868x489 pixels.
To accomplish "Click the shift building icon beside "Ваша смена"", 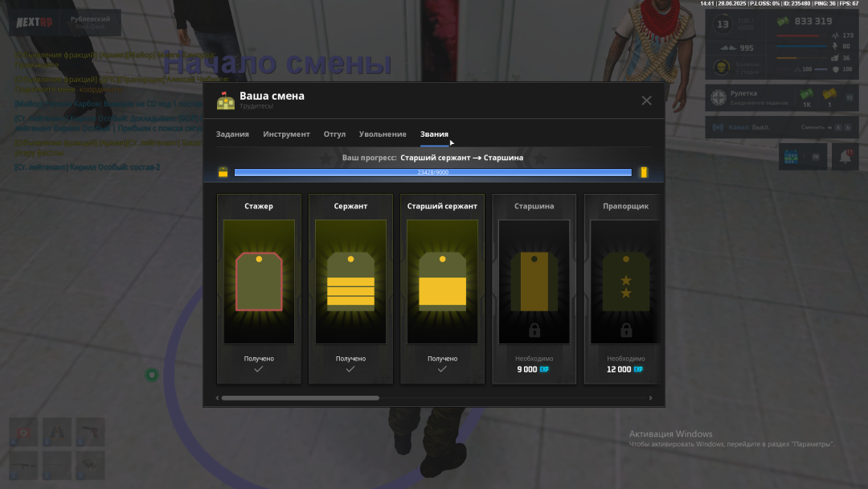I will [225, 101].
